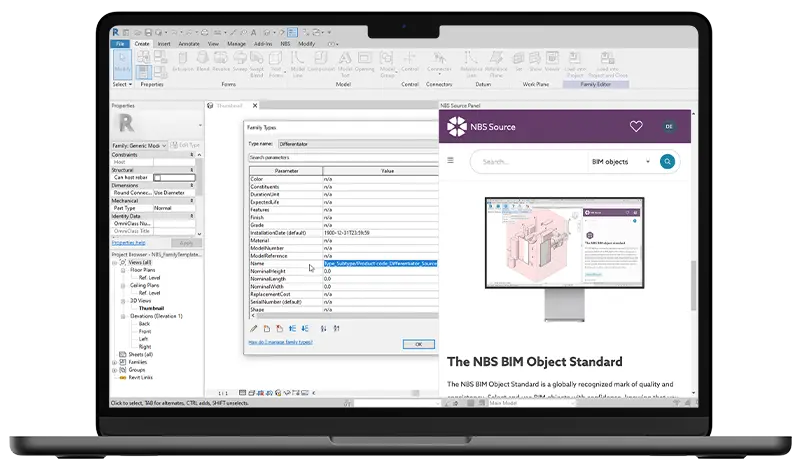Open the Component tool
The image size is (800, 471).
(x=321, y=62)
